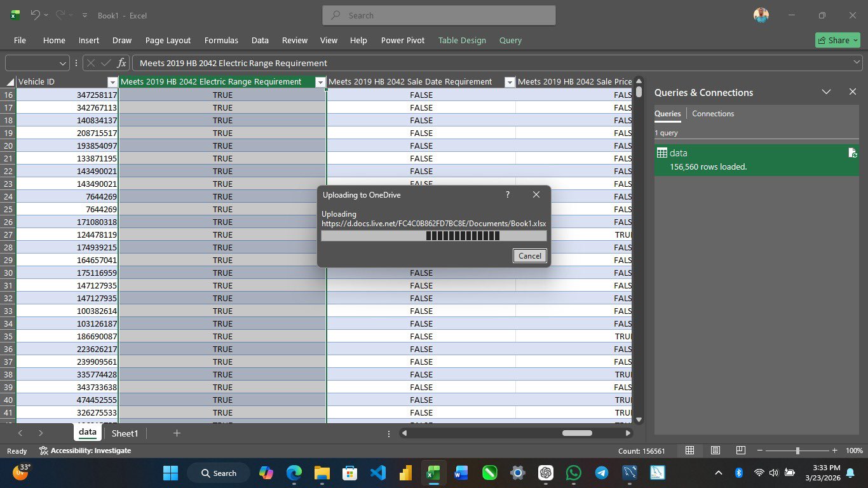Open Vehicle ID column filter dropdown
The height and width of the screenshot is (488, 868).
tap(112, 82)
